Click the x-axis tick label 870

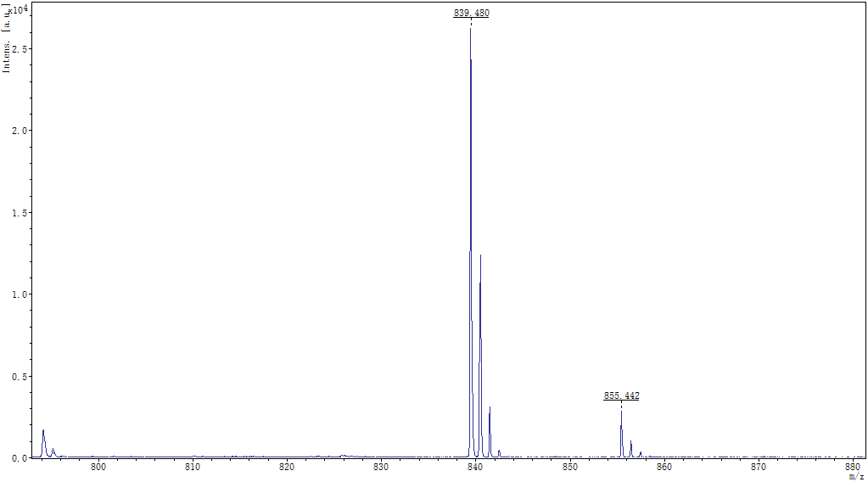759,467
